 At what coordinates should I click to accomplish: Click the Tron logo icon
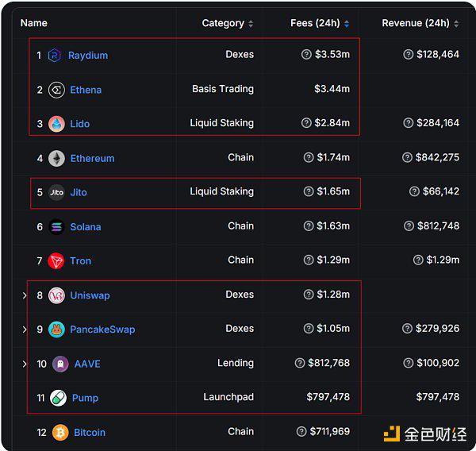pos(56,260)
